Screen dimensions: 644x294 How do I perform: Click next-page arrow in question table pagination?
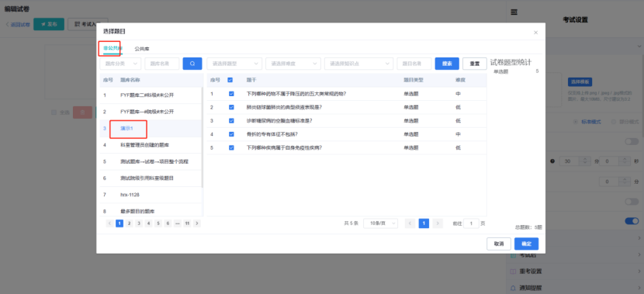[x=438, y=223]
